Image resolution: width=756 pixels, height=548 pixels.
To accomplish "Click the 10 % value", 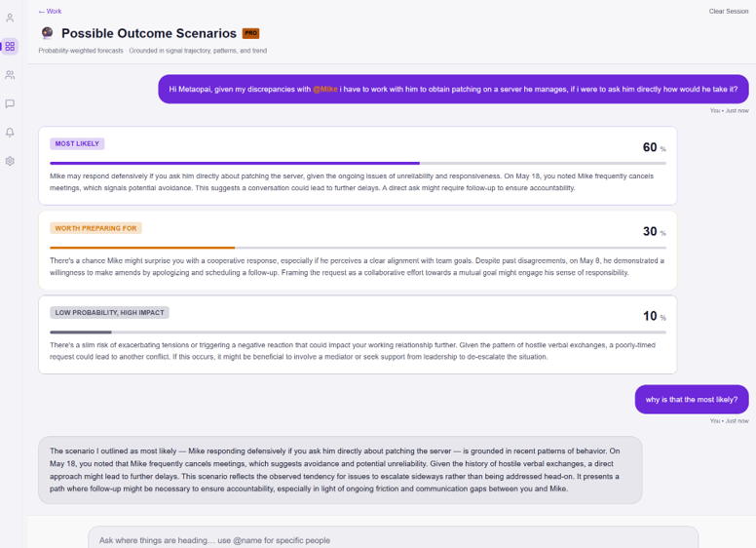I will click(x=655, y=316).
